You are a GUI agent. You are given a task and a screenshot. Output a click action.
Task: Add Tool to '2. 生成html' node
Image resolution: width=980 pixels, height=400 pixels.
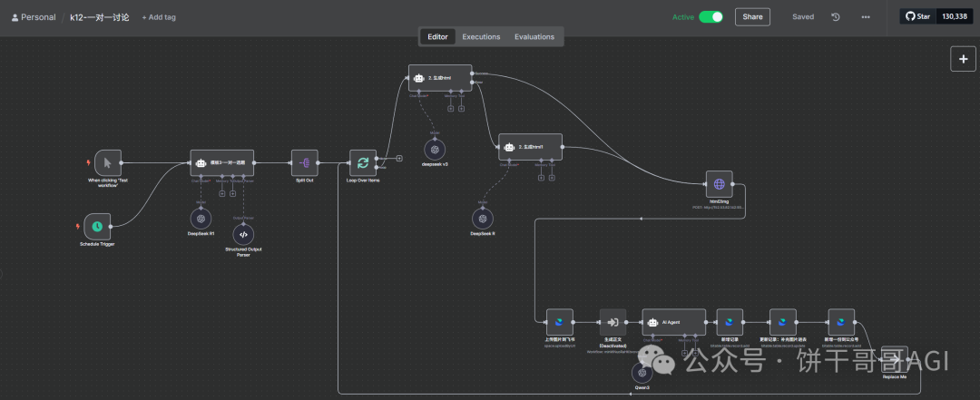point(461,108)
